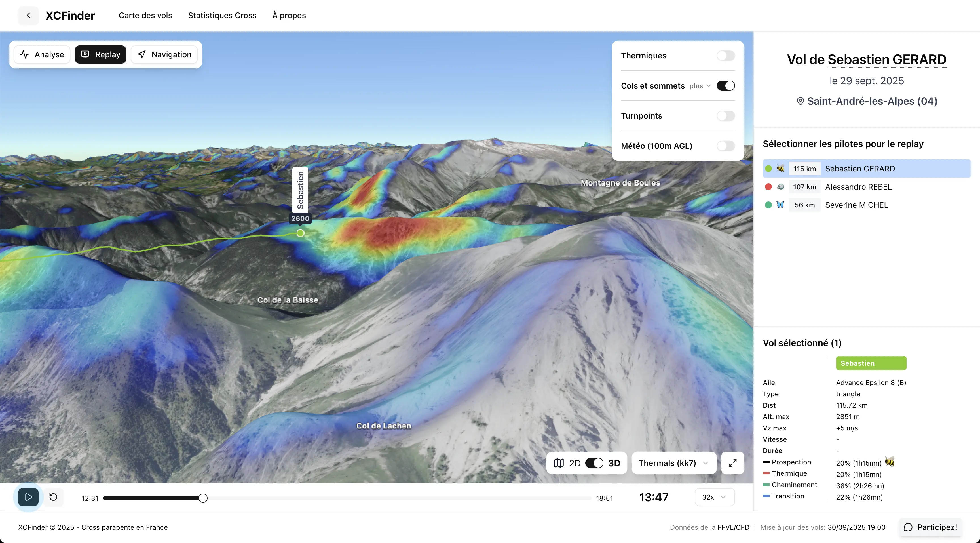Open Statistiques Cross menu item
Screen dimensions: 980x543
222,16
